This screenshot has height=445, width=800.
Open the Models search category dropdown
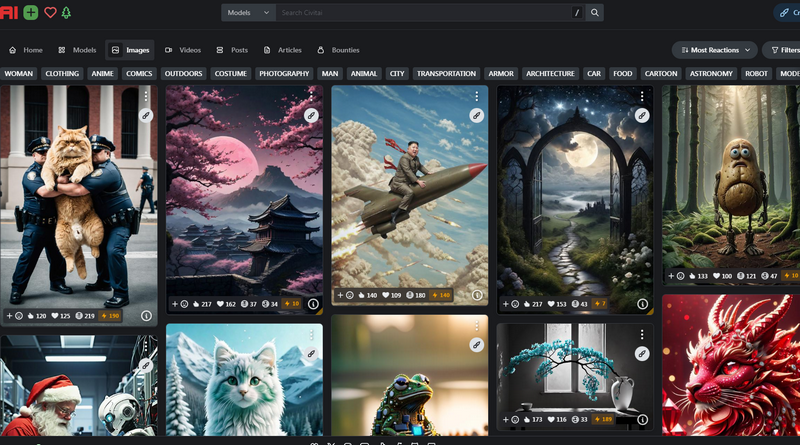[248, 13]
